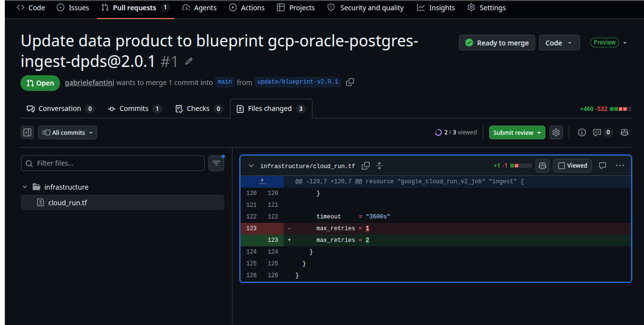Copy the infrastructure/cloud_run.tf file path
The height and width of the screenshot is (325, 644).
(366, 166)
